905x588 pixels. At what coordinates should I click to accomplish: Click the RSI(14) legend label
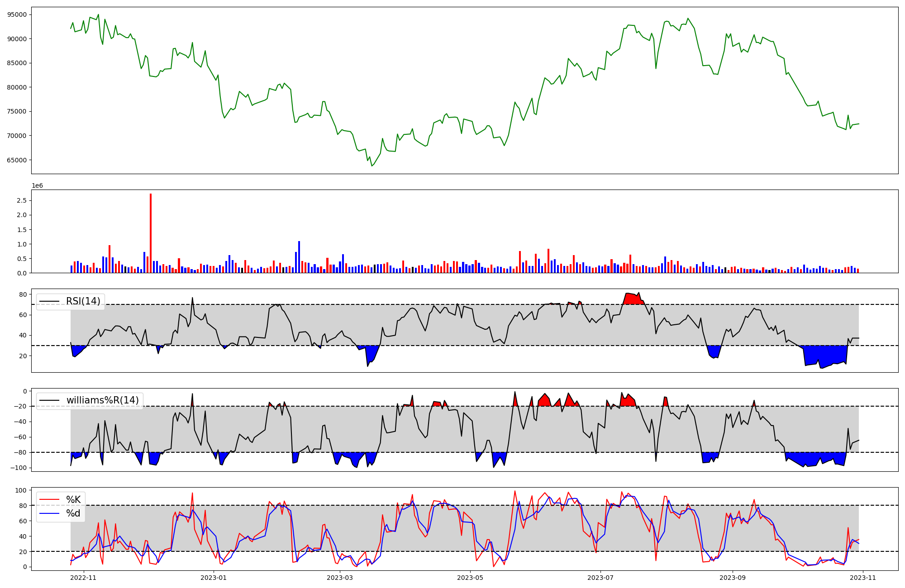pos(83,301)
